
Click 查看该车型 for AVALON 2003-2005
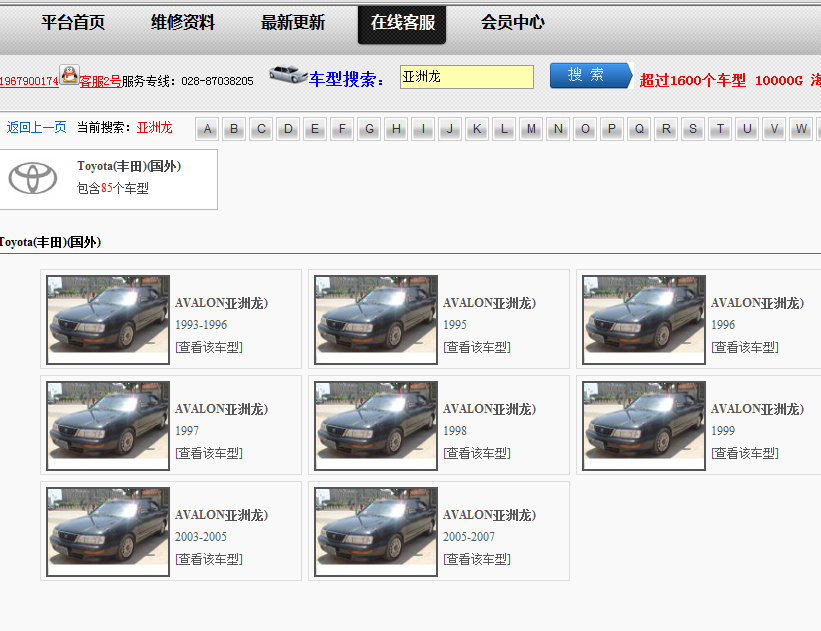(x=209, y=559)
